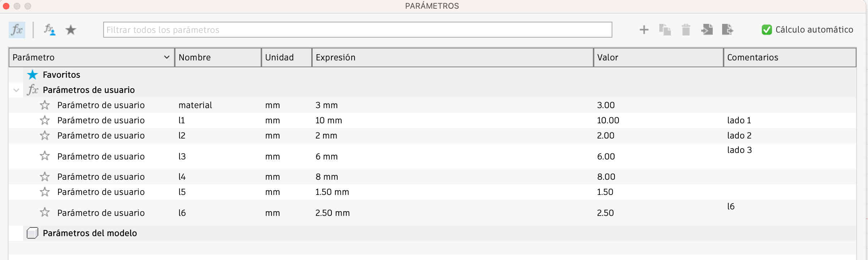This screenshot has height=260, width=868.
Task: Star the l4 parameter row as favorite
Action: 45,177
